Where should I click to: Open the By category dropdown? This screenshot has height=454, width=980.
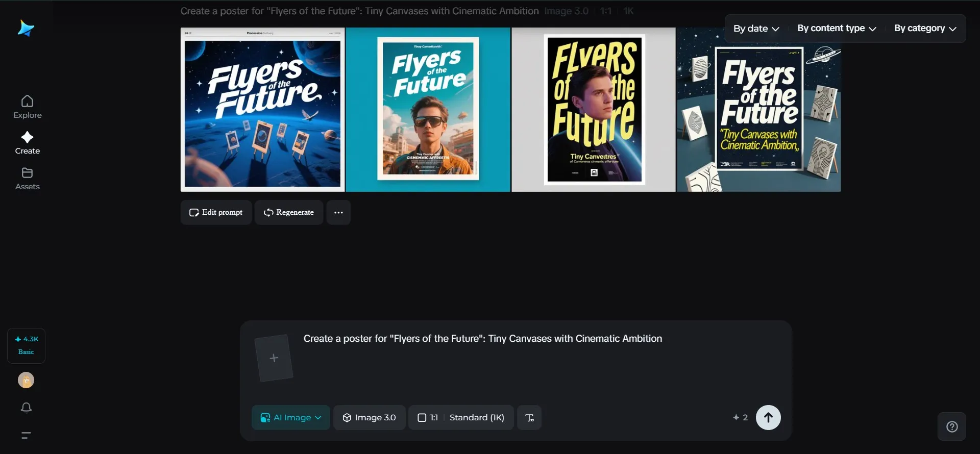click(x=925, y=29)
